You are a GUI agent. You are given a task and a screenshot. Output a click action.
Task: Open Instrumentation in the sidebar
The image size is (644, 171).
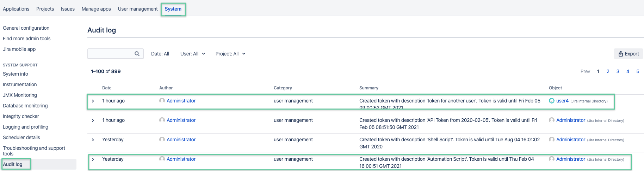(x=20, y=84)
